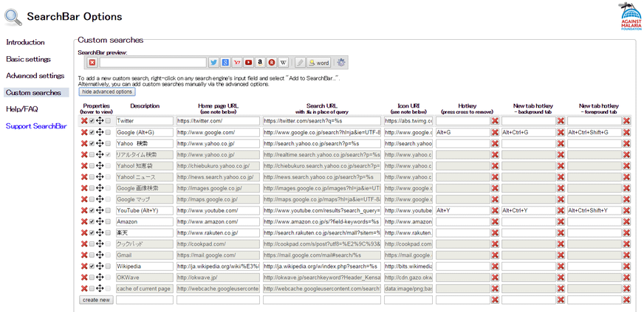
Task: Click move handle on cache of current page row
Action: pos(100,288)
